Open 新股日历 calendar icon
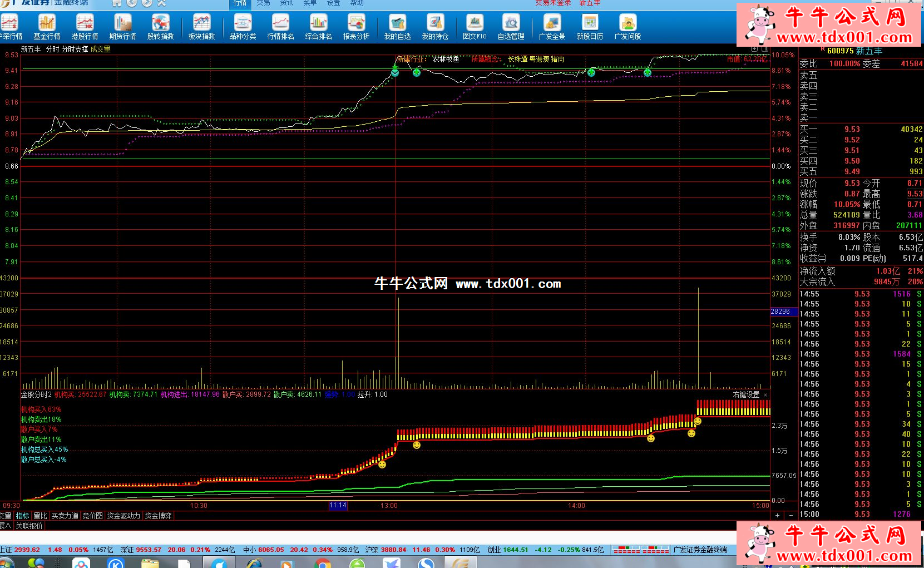 pyautogui.click(x=590, y=27)
